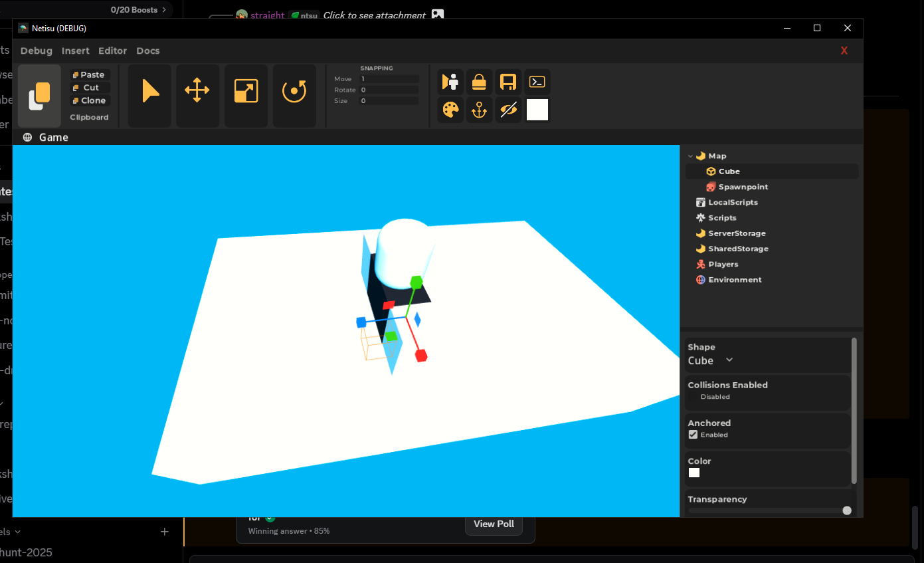
Task: Click the anchor icon in toolbar
Action: tap(479, 110)
